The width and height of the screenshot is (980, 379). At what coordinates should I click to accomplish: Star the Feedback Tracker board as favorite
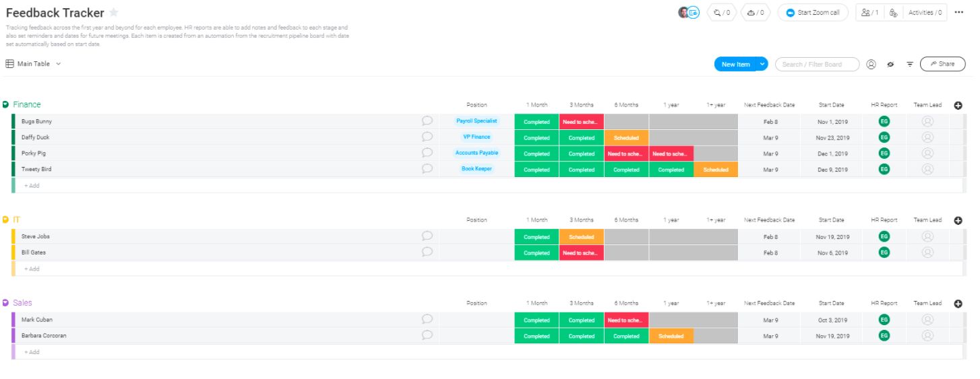click(x=114, y=13)
